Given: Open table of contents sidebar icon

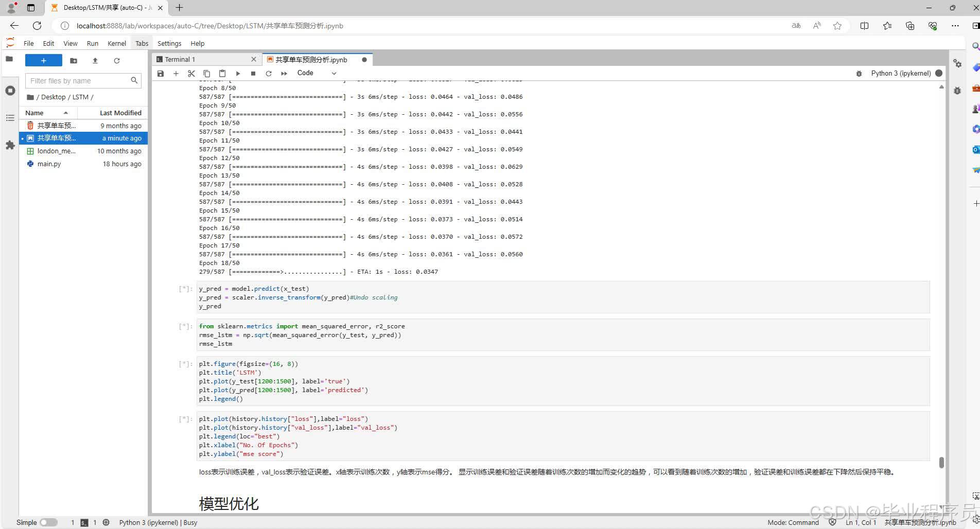Looking at the screenshot, I should (10, 118).
